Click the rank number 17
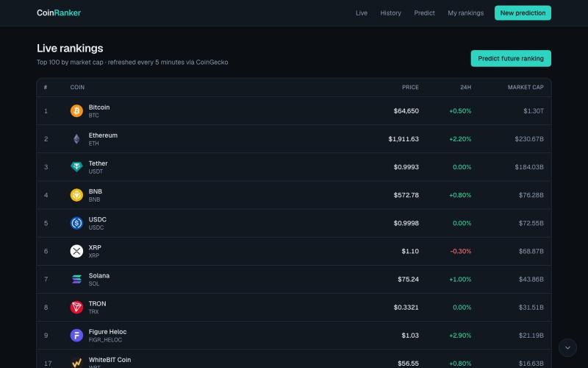The image size is (588, 368). (x=48, y=363)
